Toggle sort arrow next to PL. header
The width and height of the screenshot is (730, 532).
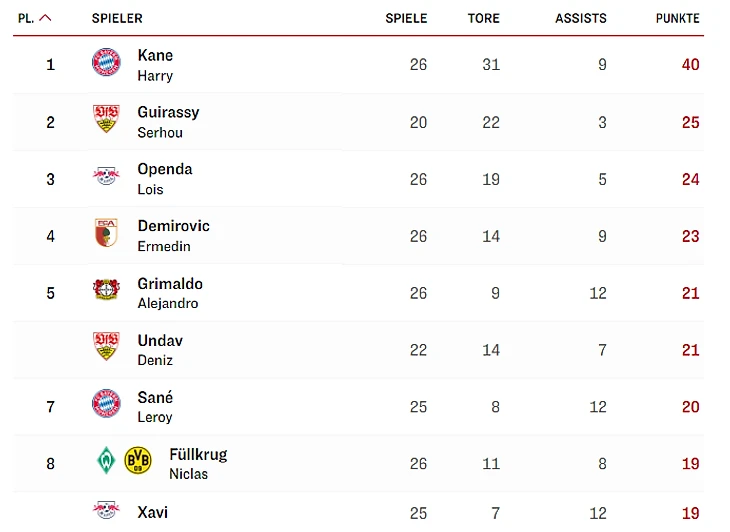45,18
